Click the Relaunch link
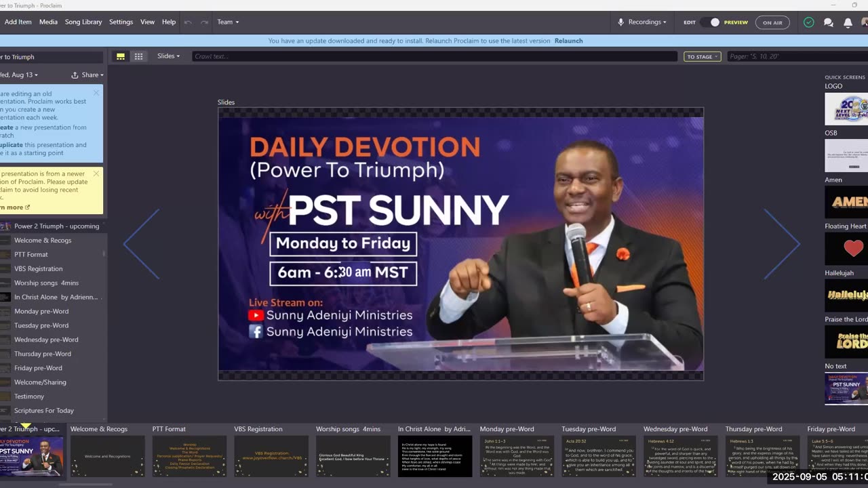Image resolution: width=868 pixels, height=488 pixels. (568, 41)
